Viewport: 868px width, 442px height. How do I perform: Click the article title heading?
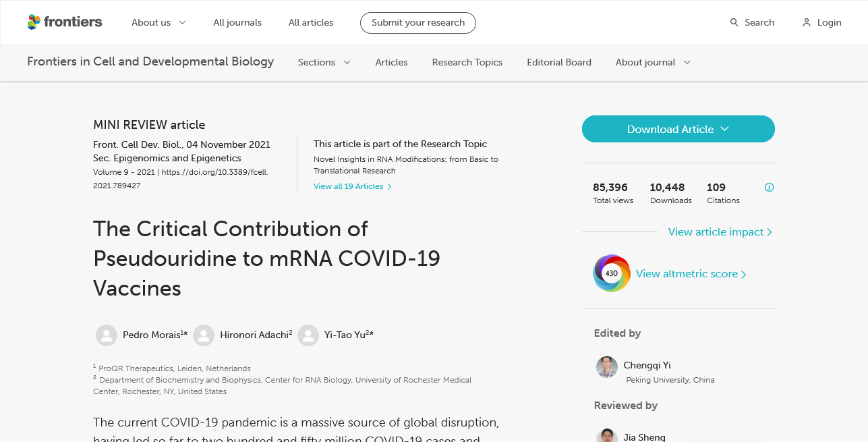coord(266,258)
